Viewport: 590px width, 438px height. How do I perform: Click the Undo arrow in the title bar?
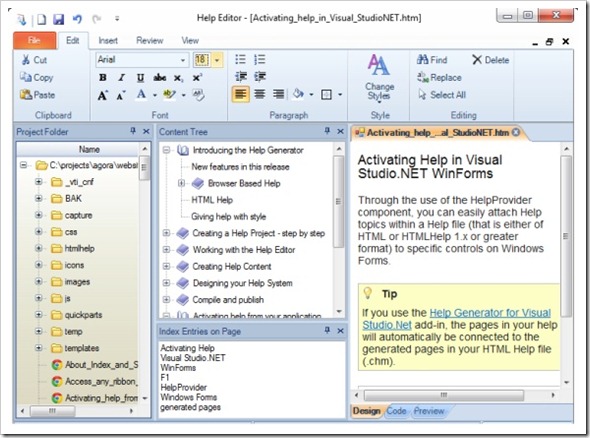click(x=77, y=18)
